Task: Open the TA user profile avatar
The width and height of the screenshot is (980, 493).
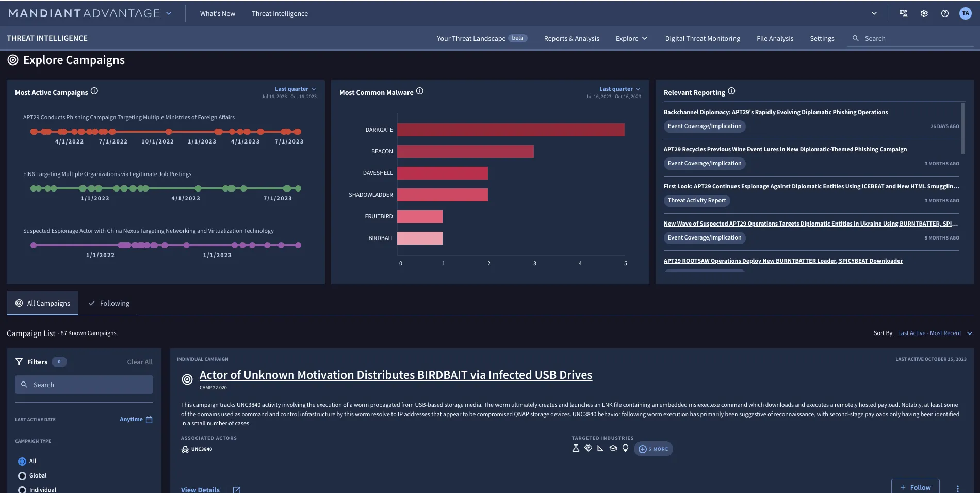Action: coord(965,14)
